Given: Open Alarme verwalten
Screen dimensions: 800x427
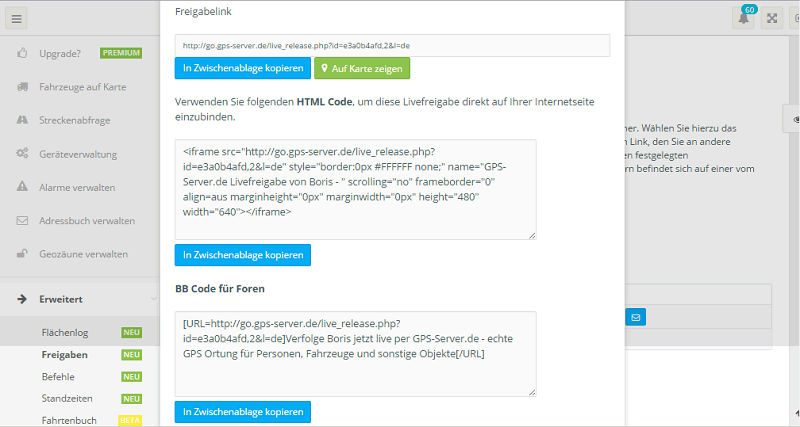Looking at the screenshot, I should (77, 187).
